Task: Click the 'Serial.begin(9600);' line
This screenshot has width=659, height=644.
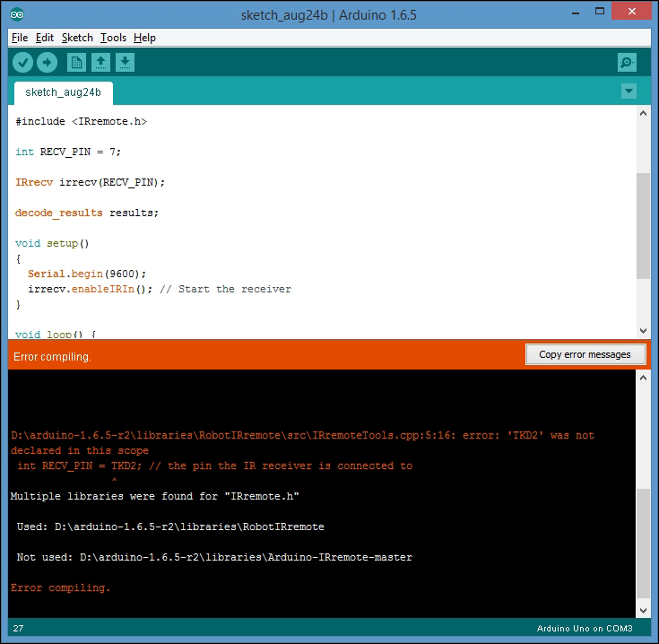Action: pyautogui.click(x=87, y=274)
